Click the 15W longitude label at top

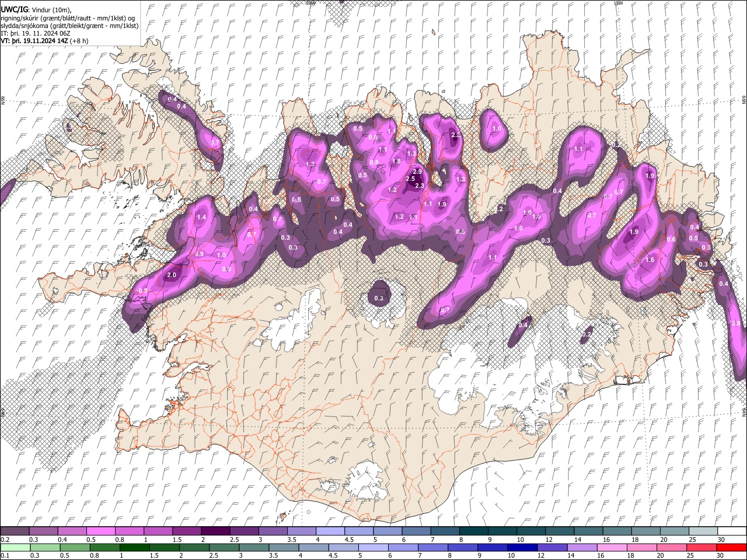click(x=618, y=3)
